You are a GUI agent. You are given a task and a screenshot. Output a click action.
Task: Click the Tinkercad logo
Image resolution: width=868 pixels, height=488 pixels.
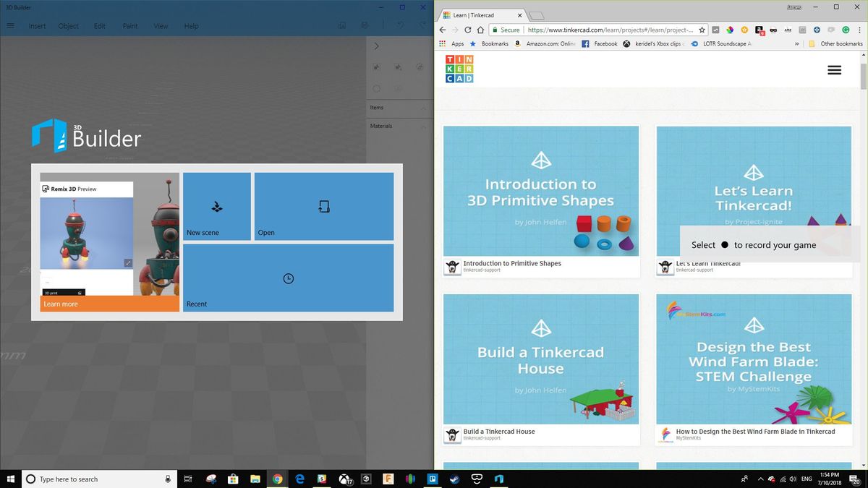tap(459, 69)
